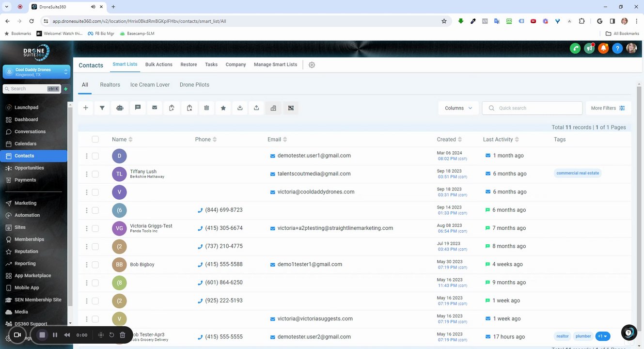Go to the Tasks tab
The width and height of the screenshot is (644, 349).
click(x=211, y=64)
